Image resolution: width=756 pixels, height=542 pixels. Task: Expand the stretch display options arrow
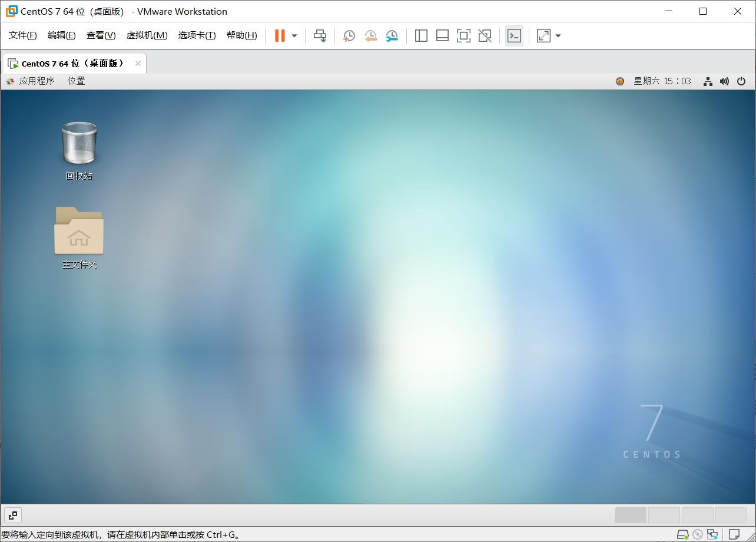(558, 36)
